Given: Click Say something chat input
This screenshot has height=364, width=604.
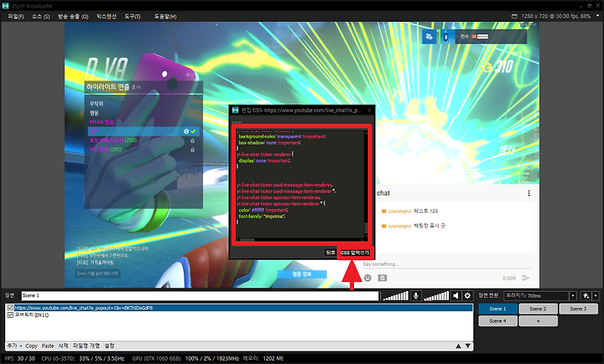Looking at the screenshot, I should (x=446, y=264).
